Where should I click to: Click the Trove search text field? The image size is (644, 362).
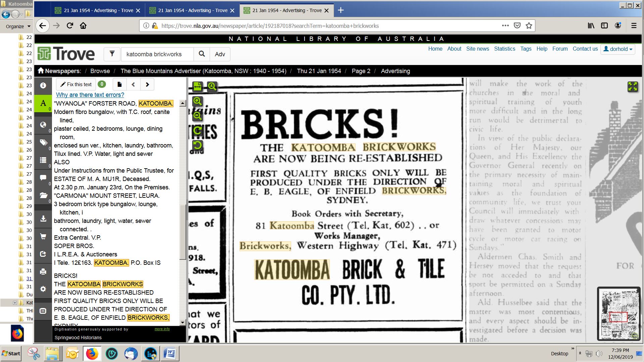[157, 54]
